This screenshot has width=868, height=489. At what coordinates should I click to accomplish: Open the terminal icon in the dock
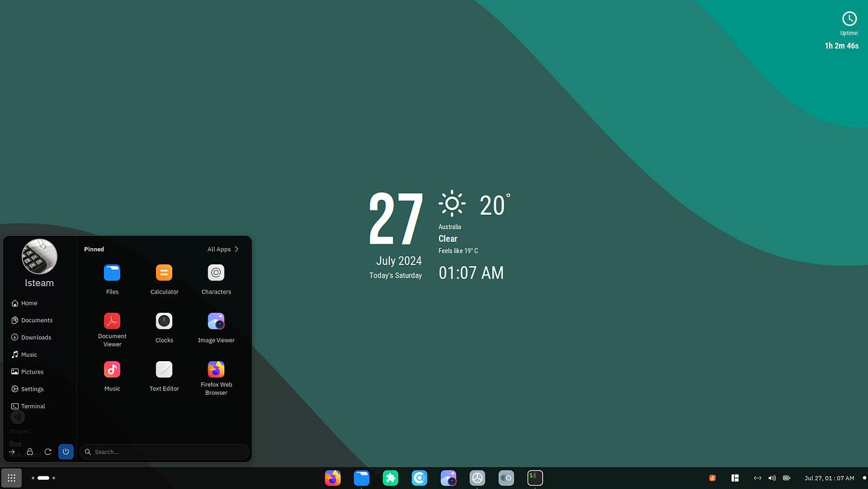535,478
